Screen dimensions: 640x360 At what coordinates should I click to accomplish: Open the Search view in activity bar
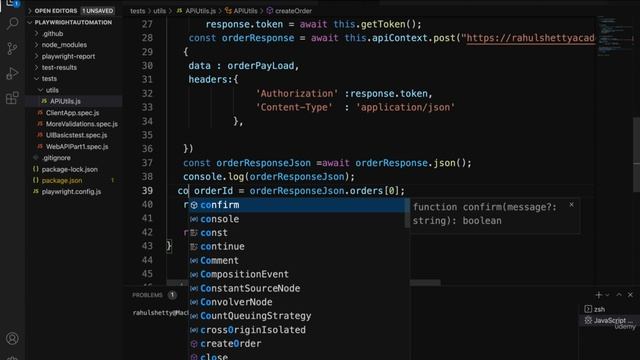pos(12,23)
